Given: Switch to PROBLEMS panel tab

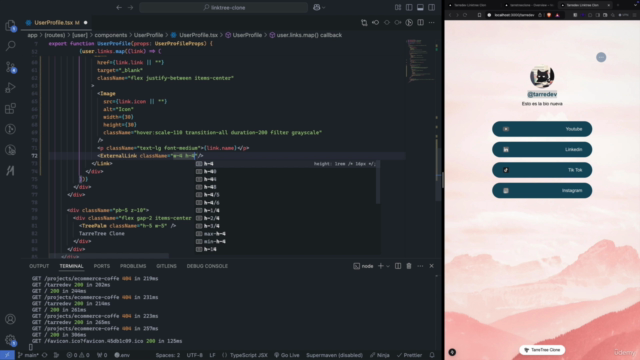Looking at the screenshot, I should coord(133,266).
